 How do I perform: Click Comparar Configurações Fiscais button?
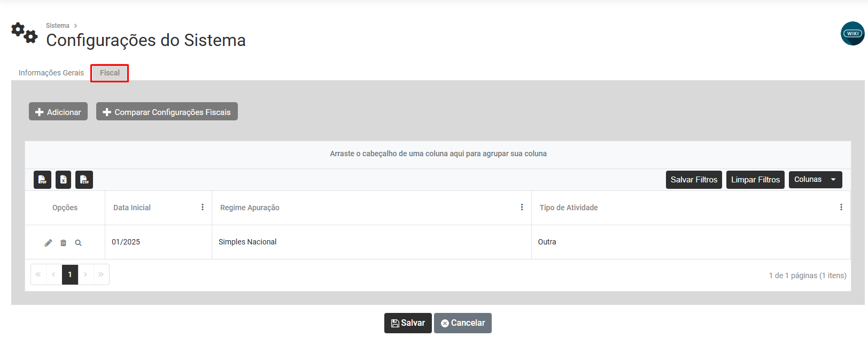coord(167,112)
